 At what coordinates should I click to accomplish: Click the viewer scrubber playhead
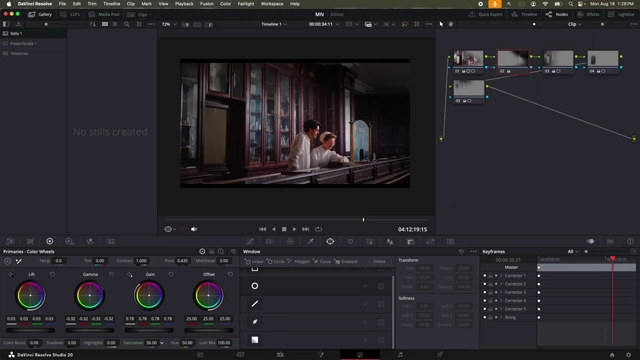pyautogui.click(x=363, y=220)
